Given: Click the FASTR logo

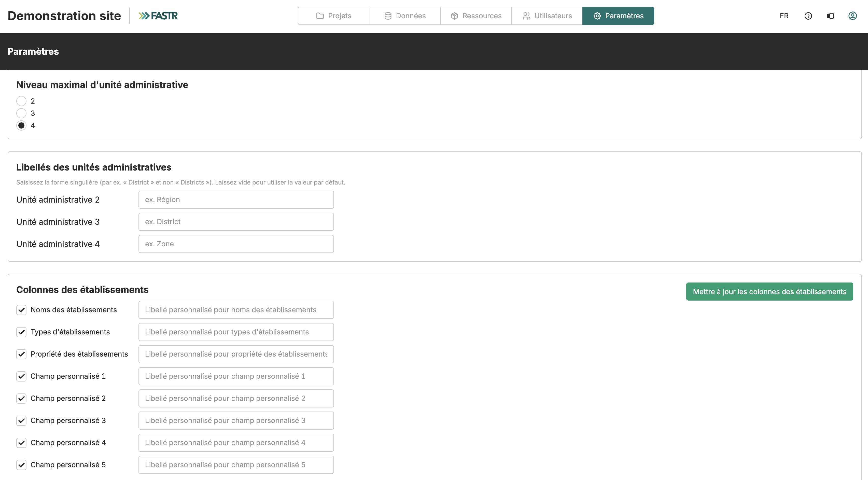Looking at the screenshot, I should pyautogui.click(x=158, y=16).
